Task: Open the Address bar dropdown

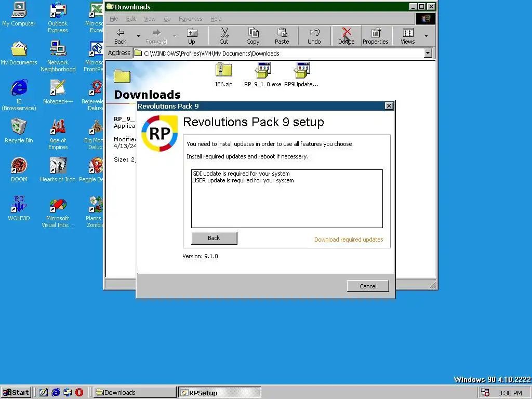Action: 428,53
